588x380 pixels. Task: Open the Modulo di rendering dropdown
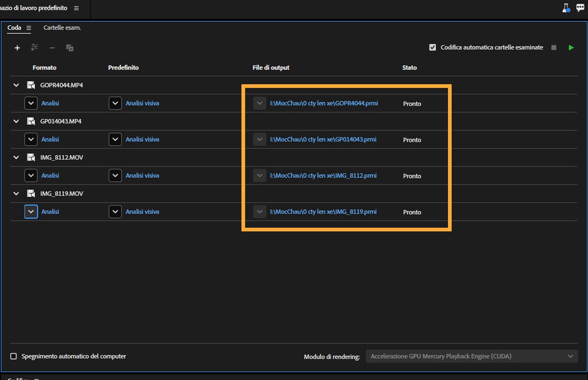(472, 356)
